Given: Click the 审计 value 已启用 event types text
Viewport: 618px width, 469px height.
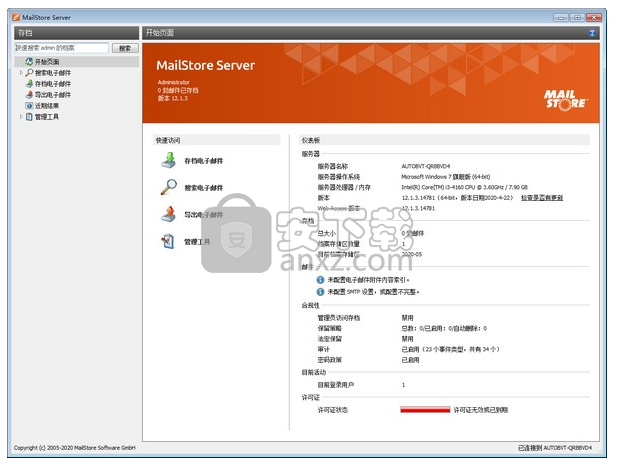Looking at the screenshot, I should [450, 349].
